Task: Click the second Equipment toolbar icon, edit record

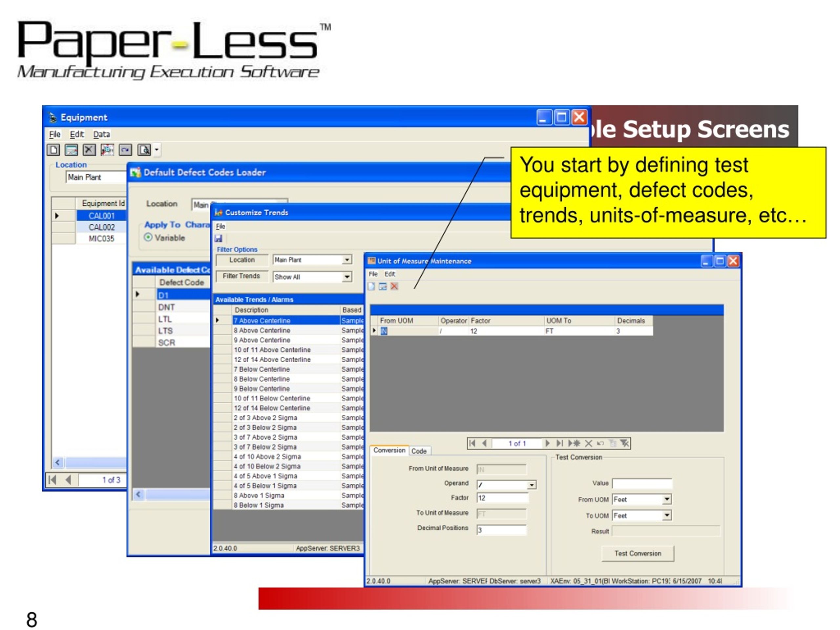Action: (72, 150)
